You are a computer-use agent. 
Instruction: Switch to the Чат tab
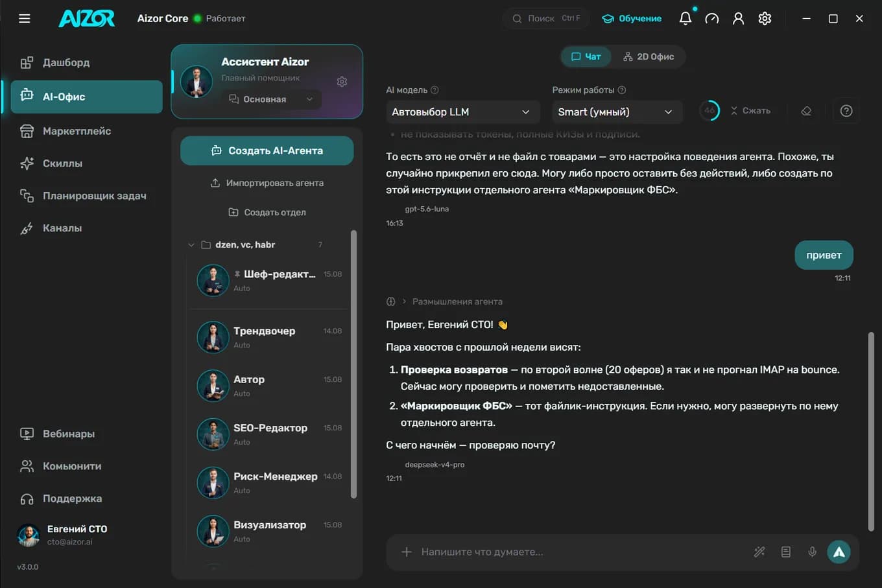(x=586, y=56)
